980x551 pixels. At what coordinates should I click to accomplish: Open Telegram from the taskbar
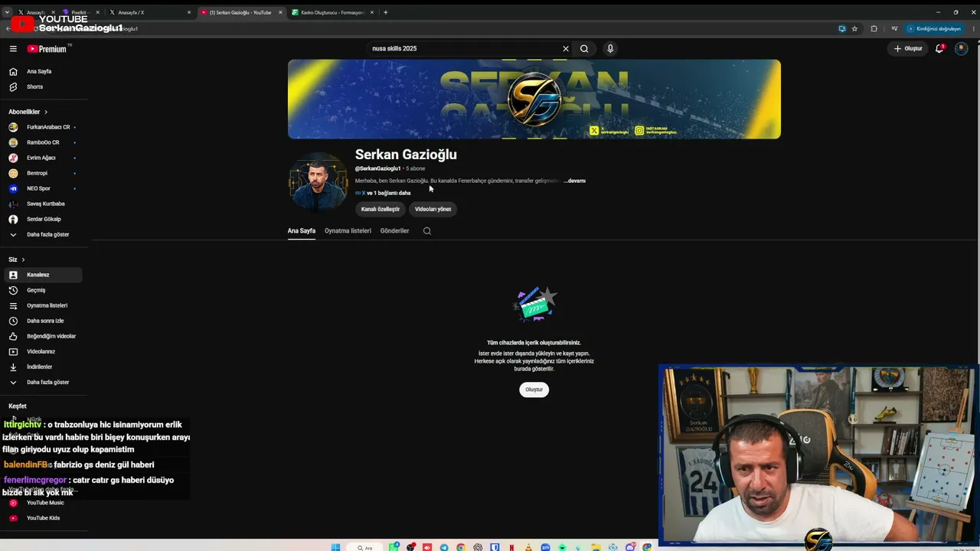tap(444, 547)
